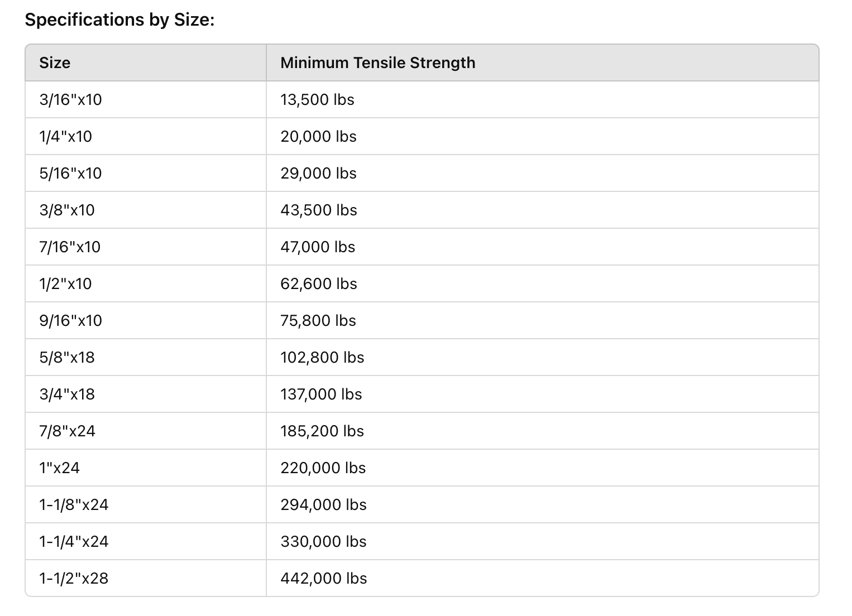This screenshot has width=852, height=616.
Task: Click the 7/8"x24 size cell
Action: click(x=146, y=431)
